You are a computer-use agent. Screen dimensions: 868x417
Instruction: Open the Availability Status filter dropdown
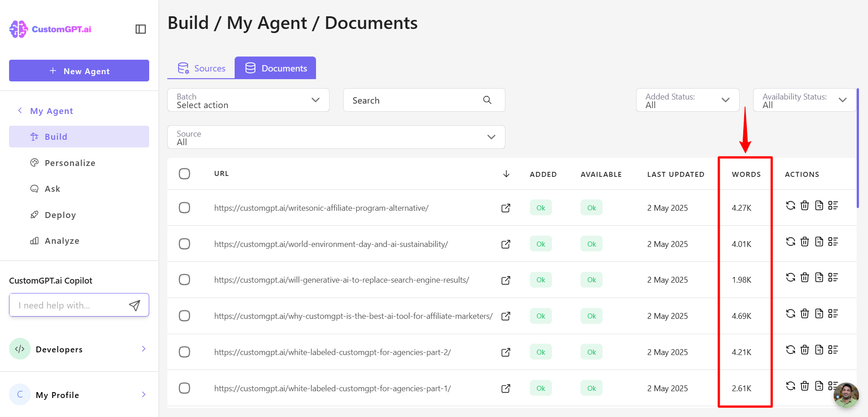tap(805, 100)
